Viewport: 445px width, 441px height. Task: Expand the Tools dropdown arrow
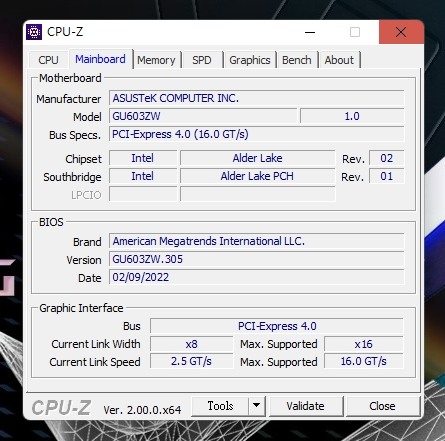256,406
